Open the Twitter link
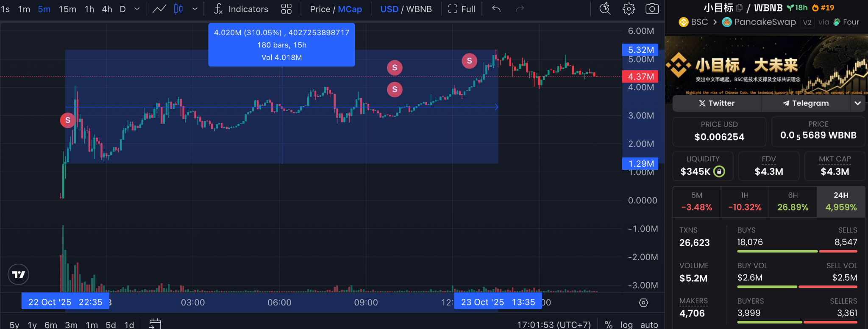868x329 pixels. [717, 103]
